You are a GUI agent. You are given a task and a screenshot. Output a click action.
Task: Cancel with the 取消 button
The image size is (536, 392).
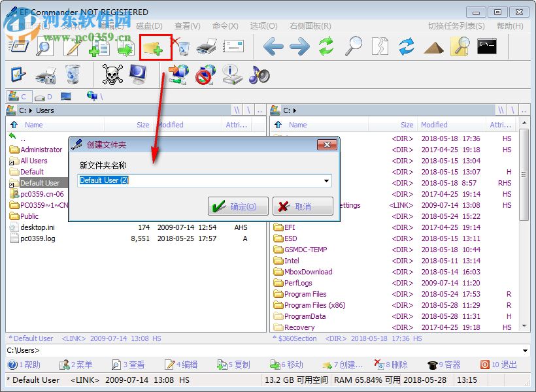click(303, 206)
